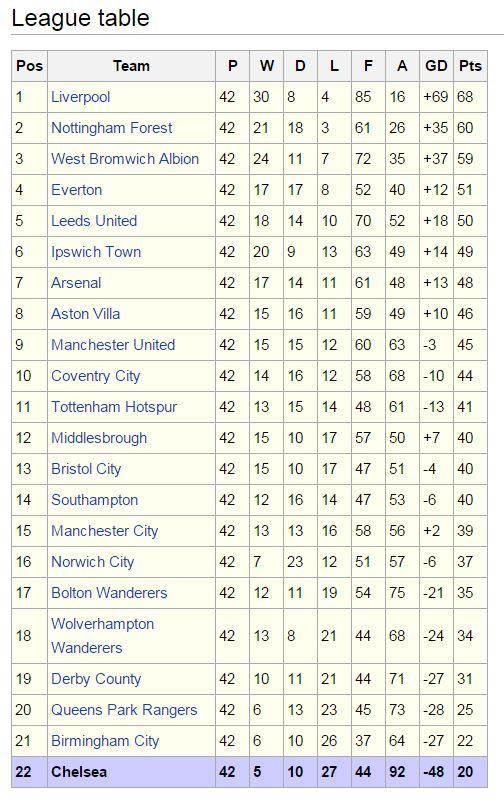Screen dimensions: 504x804
Task: Open the Ipswich Town link
Action: tap(96, 252)
